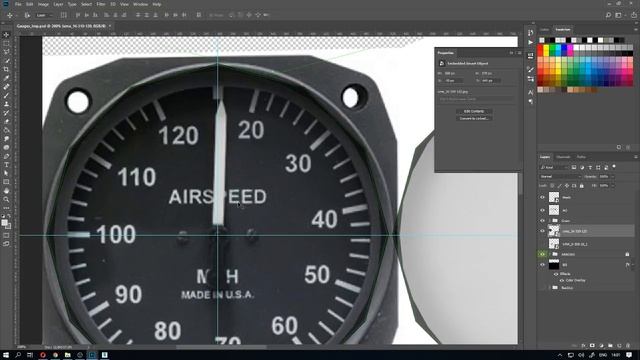This screenshot has width=640, height=360.
Task: Toggle visibility of the selected highlighted layer
Action: point(542,231)
